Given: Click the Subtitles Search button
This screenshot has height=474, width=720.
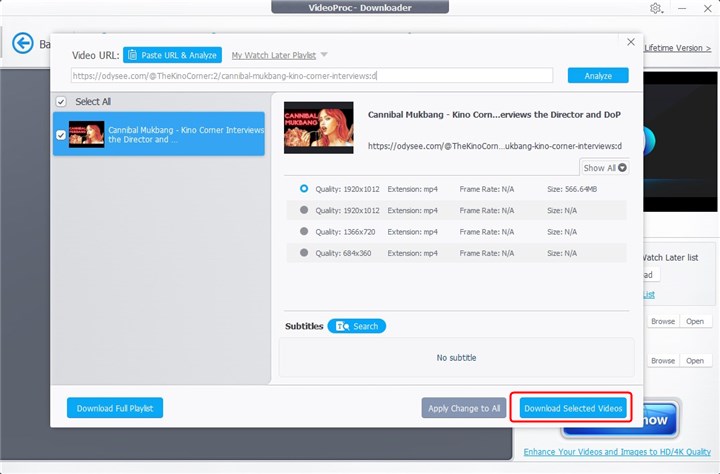Looking at the screenshot, I should [x=357, y=326].
